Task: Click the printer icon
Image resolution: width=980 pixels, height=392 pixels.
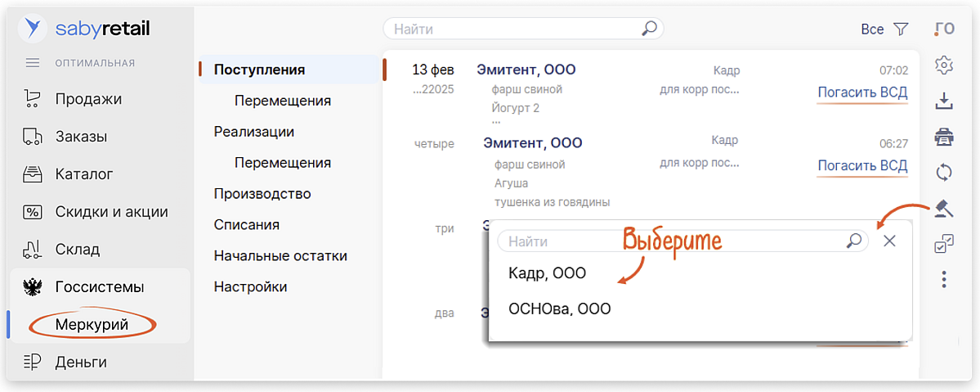Action: pyautogui.click(x=944, y=137)
